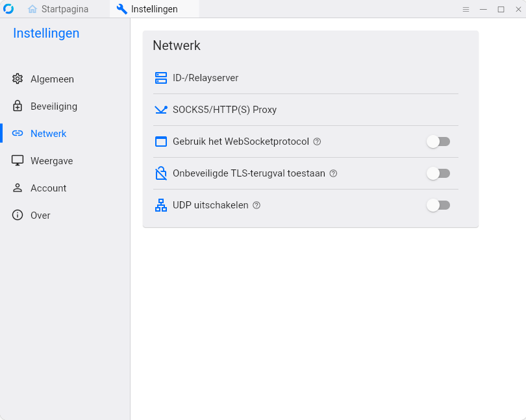Enable UDP uitschakelen
526x420 pixels.
point(438,204)
